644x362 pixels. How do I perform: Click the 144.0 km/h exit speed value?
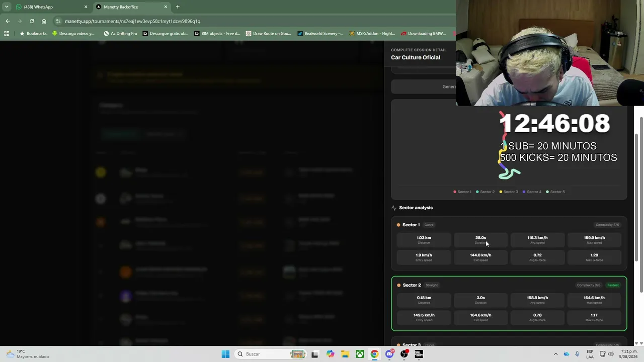tap(480, 255)
